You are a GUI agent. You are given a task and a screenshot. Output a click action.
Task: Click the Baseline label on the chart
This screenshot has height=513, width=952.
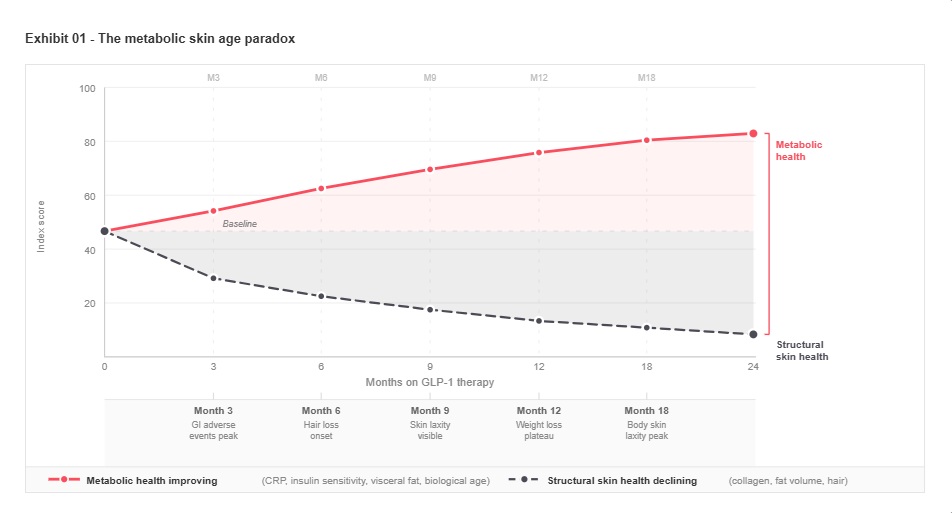(239, 224)
